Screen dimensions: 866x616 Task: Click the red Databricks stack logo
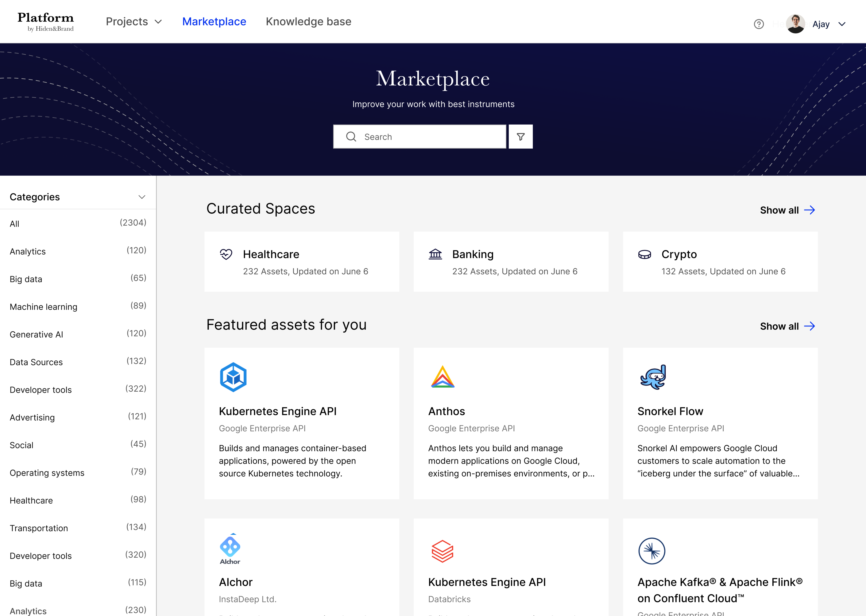[x=443, y=551]
